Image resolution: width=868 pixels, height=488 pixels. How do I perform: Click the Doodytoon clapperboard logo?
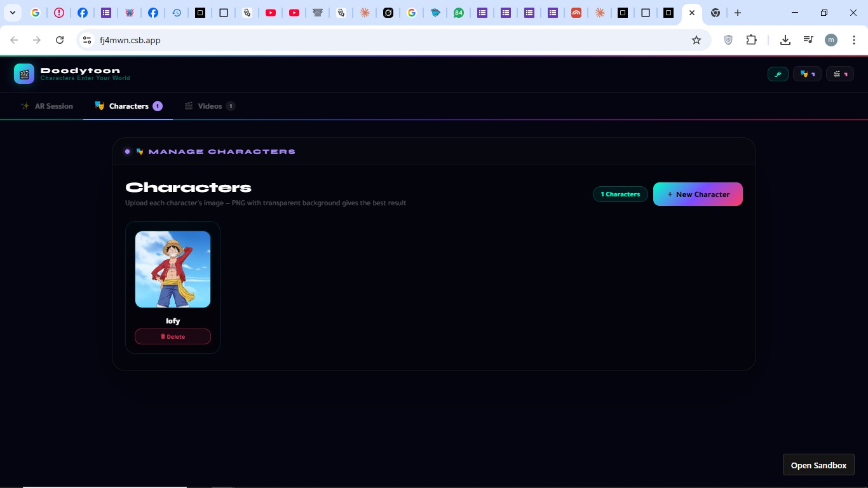pyautogui.click(x=24, y=74)
